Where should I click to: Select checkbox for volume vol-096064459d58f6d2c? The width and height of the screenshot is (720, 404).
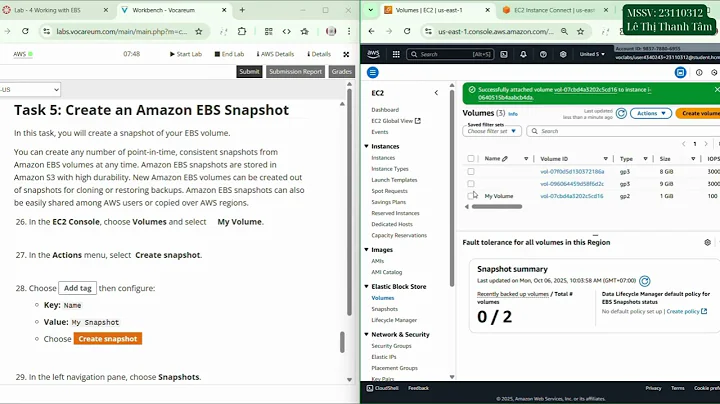tap(471, 184)
